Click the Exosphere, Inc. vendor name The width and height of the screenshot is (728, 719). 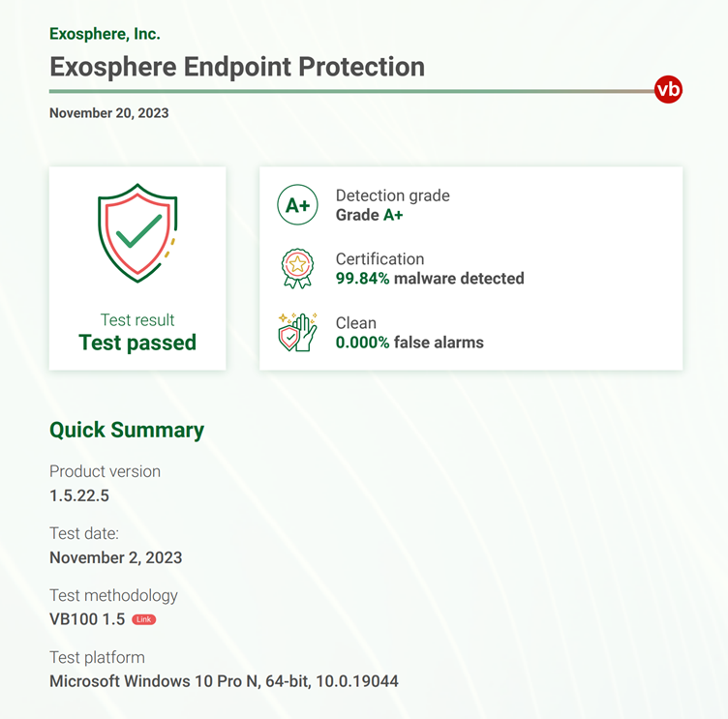pos(105,34)
